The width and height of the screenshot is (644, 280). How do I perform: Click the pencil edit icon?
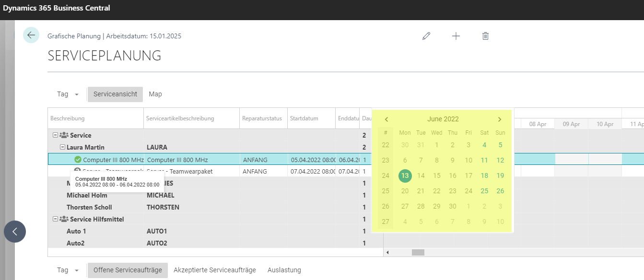426,36
